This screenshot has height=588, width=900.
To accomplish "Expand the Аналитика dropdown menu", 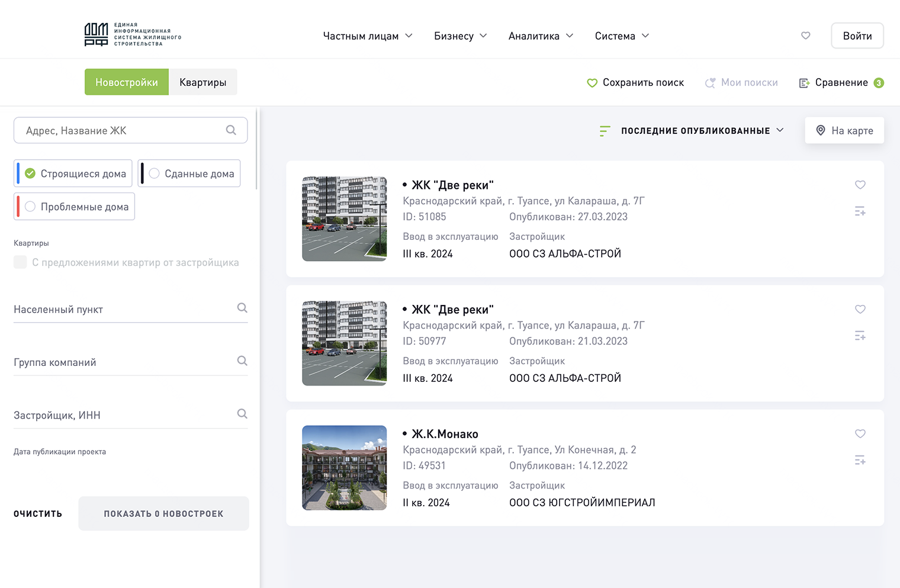I will coord(540,36).
